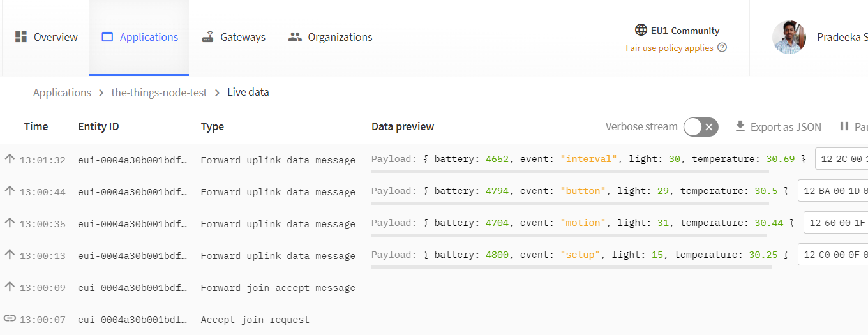Click uplink arrow icon for 13:00:35
This screenshot has width=868, height=335.
coord(10,223)
